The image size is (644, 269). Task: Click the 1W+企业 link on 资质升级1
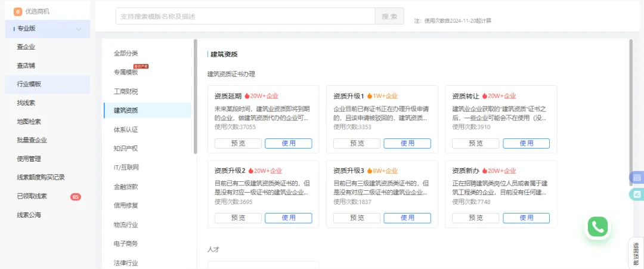[x=385, y=96]
